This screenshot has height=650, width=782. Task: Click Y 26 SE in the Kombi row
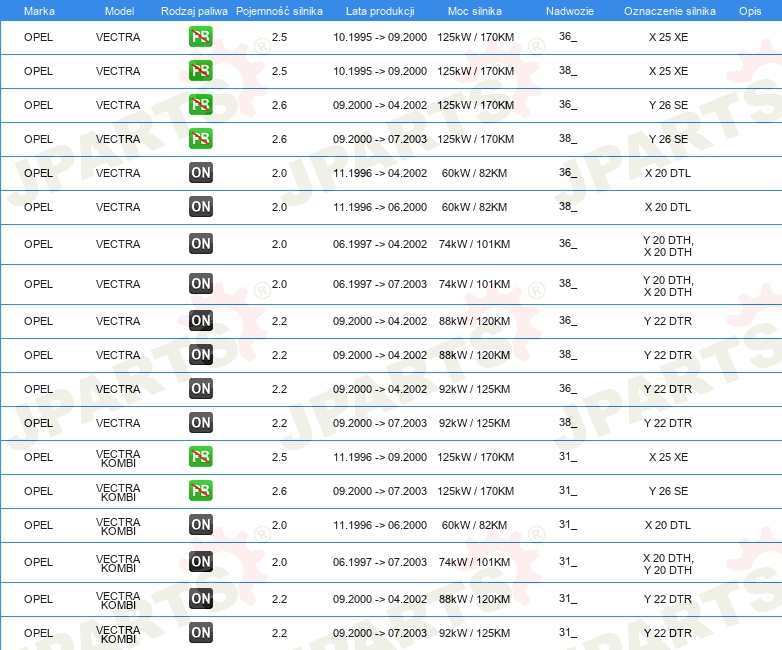pos(668,491)
